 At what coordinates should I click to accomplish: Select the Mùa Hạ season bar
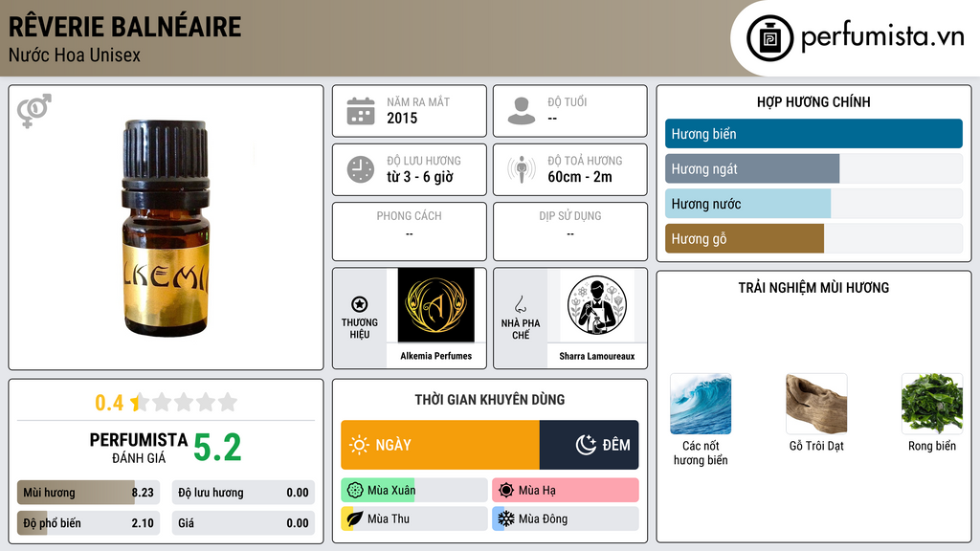coord(565,491)
